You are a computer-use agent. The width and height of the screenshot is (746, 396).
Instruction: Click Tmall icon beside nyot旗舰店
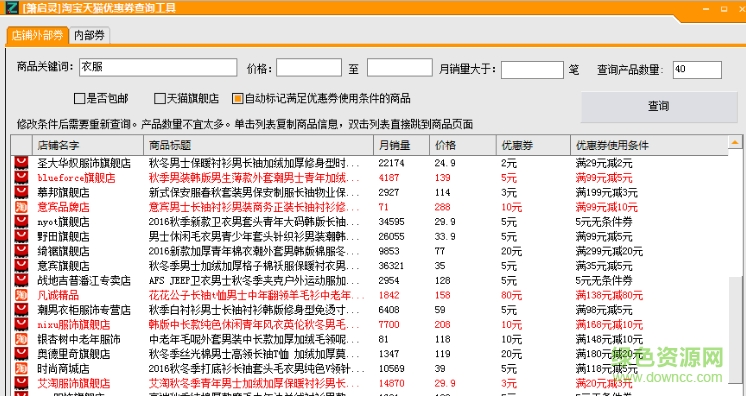pyautogui.click(x=21, y=222)
